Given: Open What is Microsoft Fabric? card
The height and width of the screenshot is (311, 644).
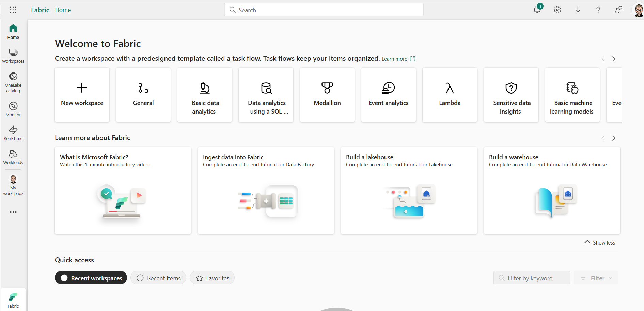Looking at the screenshot, I should (123, 190).
